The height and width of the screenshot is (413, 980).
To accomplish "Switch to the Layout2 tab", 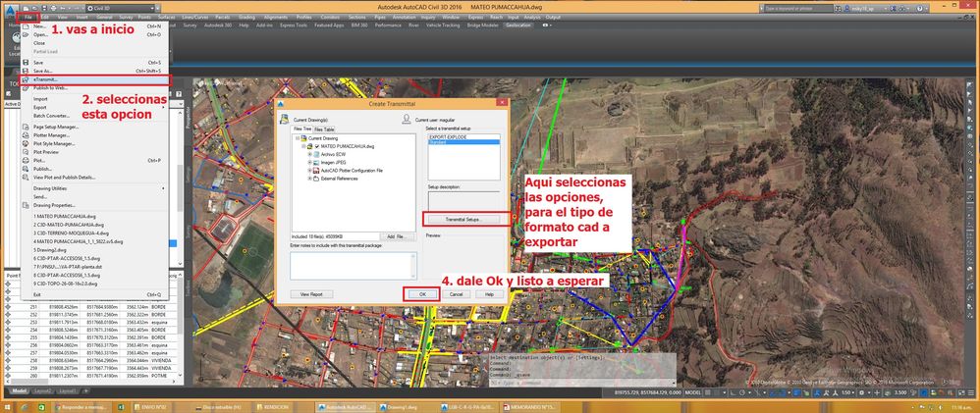I will pyautogui.click(x=42, y=390).
